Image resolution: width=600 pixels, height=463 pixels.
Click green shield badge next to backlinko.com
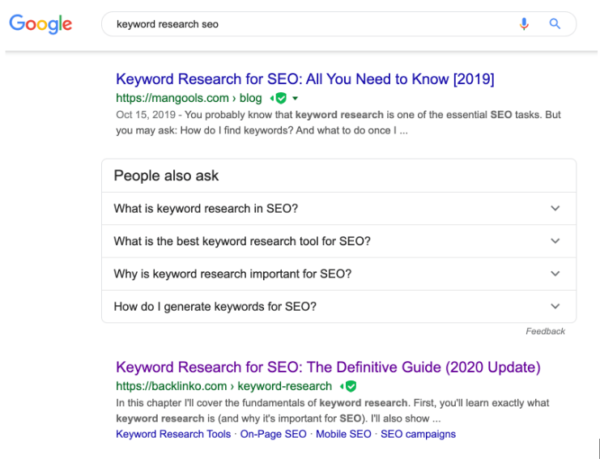pos(351,386)
